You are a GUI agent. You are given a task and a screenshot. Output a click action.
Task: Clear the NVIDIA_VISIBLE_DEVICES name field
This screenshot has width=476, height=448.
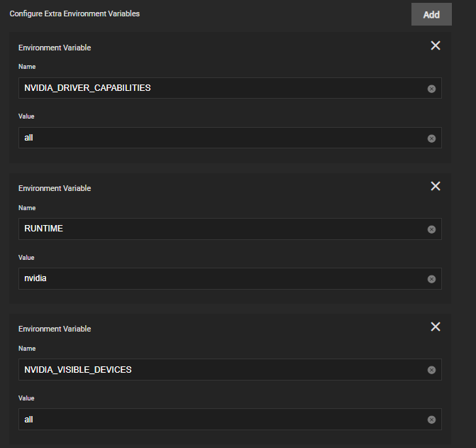tap(431, 370)
